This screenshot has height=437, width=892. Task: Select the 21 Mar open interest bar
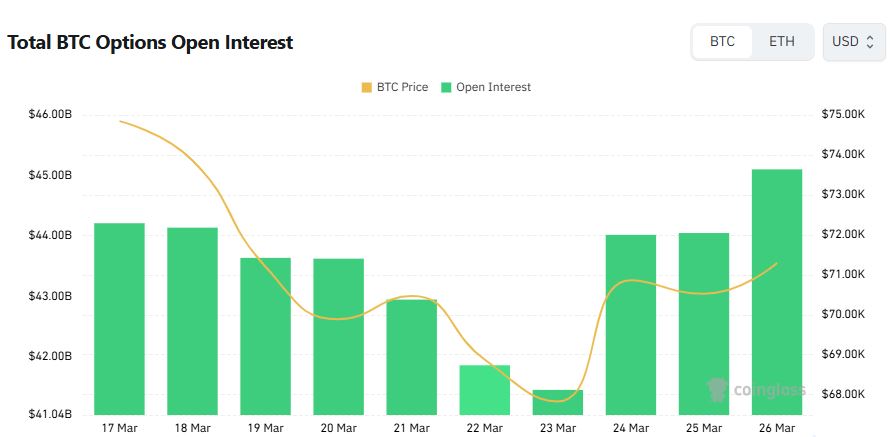[412, 356]
